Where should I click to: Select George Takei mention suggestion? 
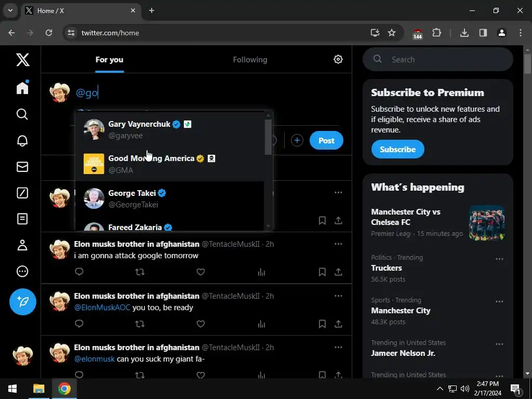[x=170, y=198]
